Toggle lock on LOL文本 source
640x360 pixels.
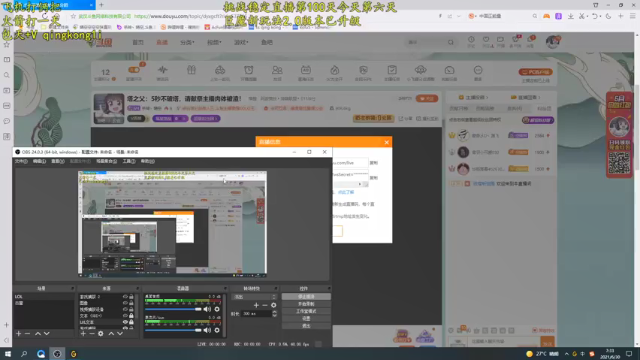131,322
